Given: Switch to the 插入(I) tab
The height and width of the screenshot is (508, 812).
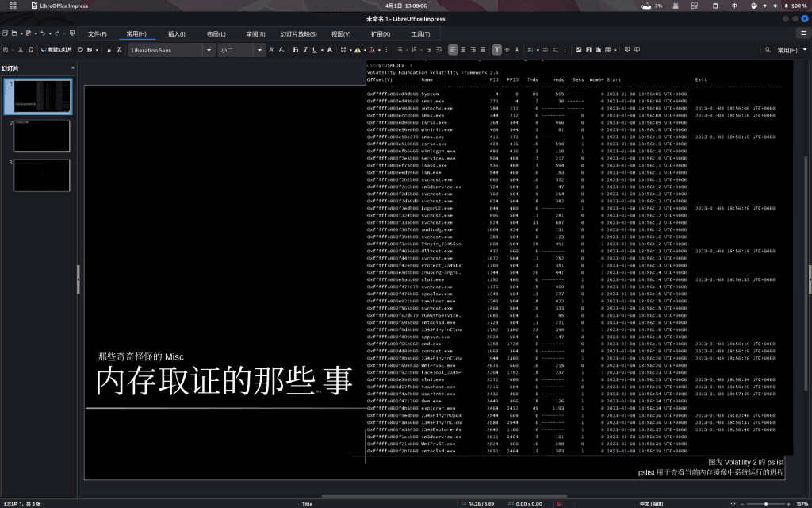Looking at the screenshot, I should coord(177,33).
